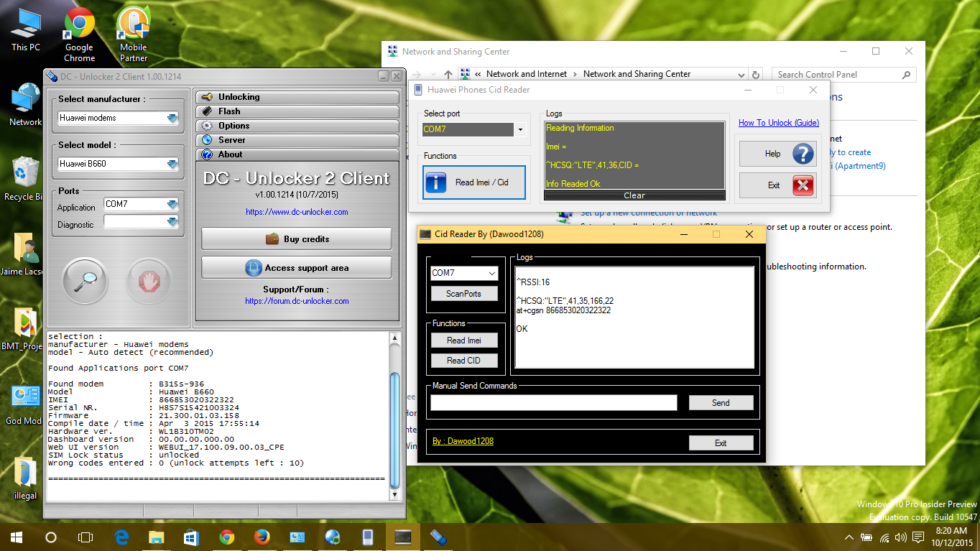
Task: Open the forum.dc-unlocker.com link
Action: point(297,301)
